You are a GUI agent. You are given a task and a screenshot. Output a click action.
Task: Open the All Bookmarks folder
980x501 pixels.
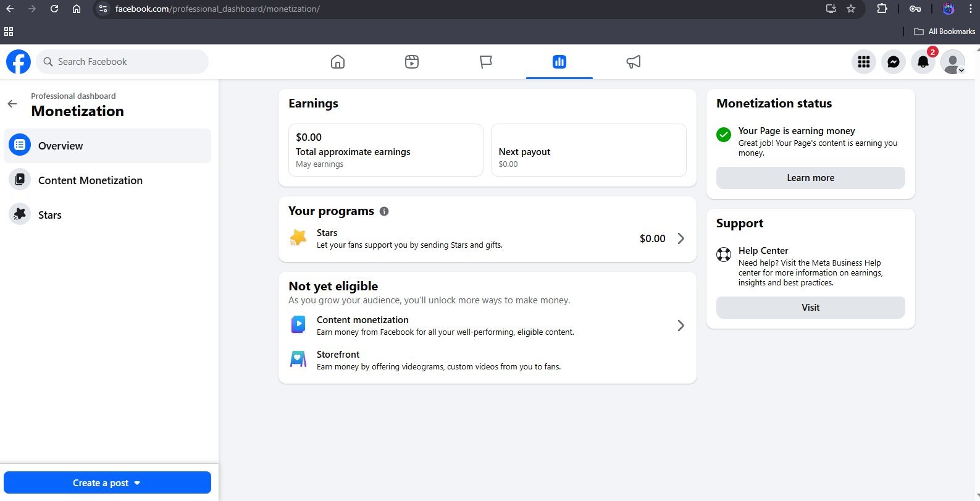(945, 32)
